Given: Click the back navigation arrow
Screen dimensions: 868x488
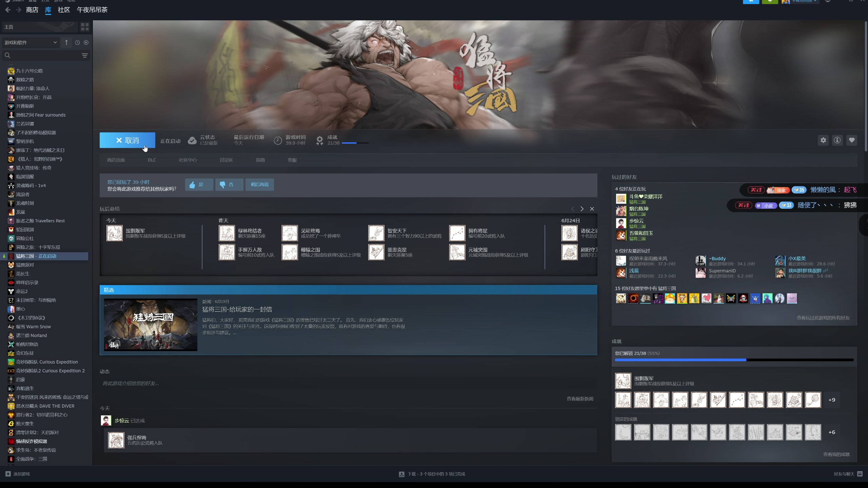Looking at the screenshot, I should coord(8,10).
